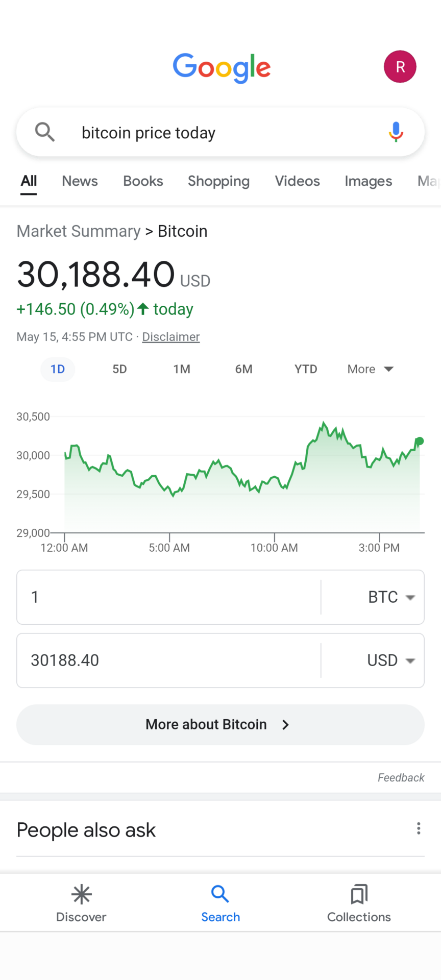Expand the More time ranges dropdown
Screen dimensions: 441x980
click(x=370, y=369)
